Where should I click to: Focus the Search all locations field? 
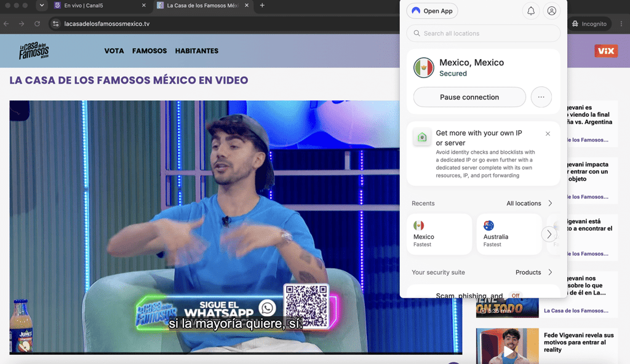[x=484, y=33]
